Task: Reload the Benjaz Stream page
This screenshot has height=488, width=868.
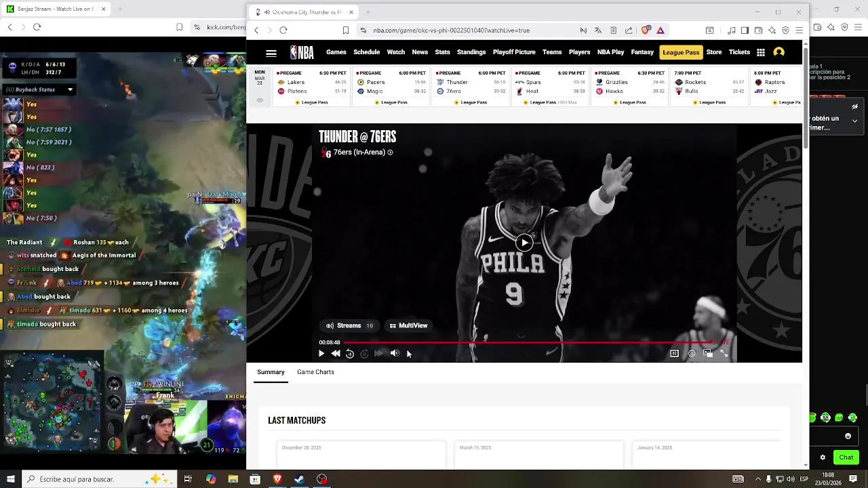Action: click(x=37, y=27)
